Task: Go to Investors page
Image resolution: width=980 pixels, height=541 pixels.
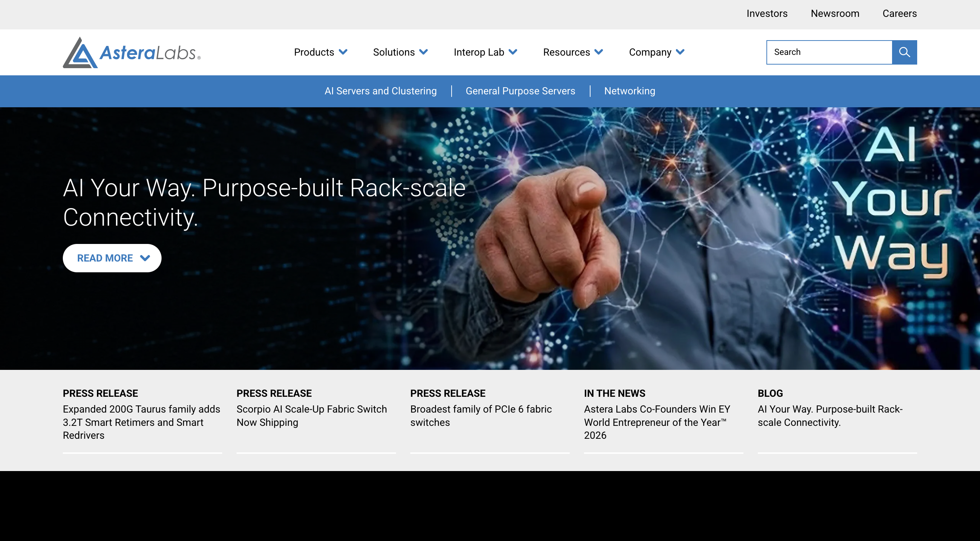Action: (x=767, y=14)
